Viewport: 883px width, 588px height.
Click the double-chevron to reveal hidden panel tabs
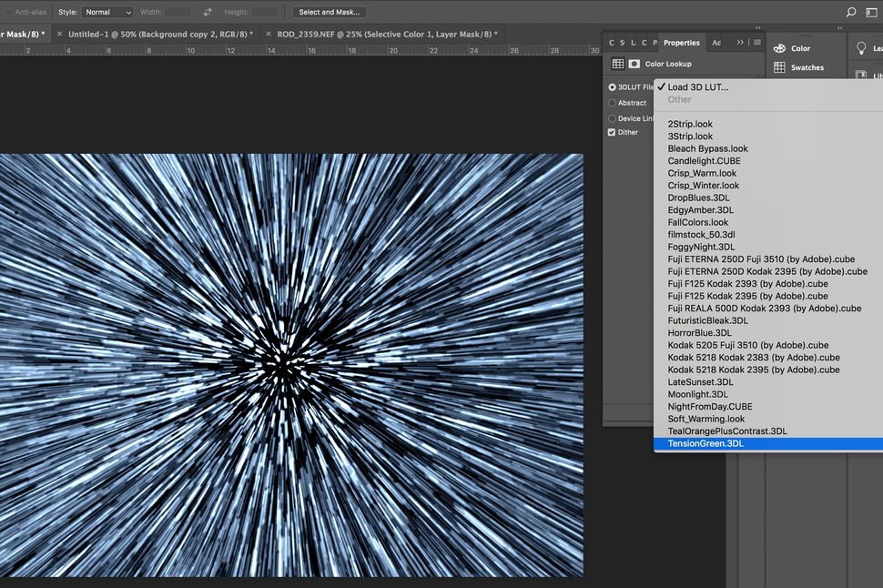pyautogui.click(x=740, y=42)
